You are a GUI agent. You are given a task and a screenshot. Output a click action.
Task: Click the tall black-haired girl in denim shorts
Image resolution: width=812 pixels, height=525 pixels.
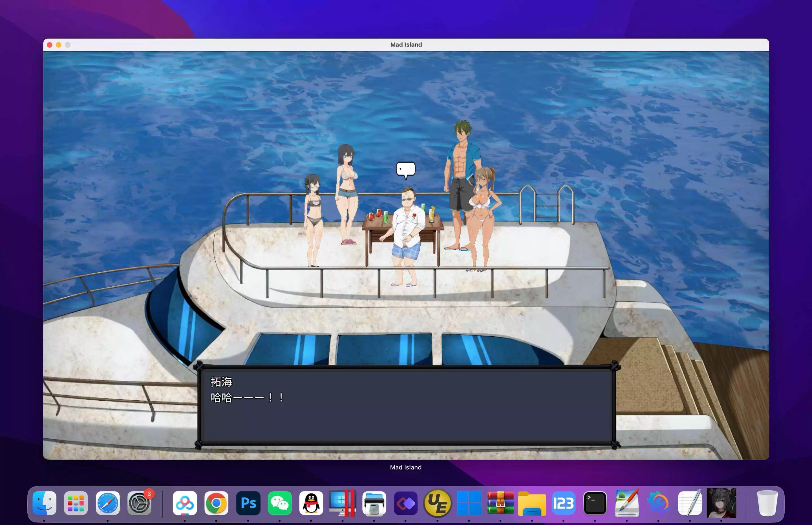click(347, 194)
